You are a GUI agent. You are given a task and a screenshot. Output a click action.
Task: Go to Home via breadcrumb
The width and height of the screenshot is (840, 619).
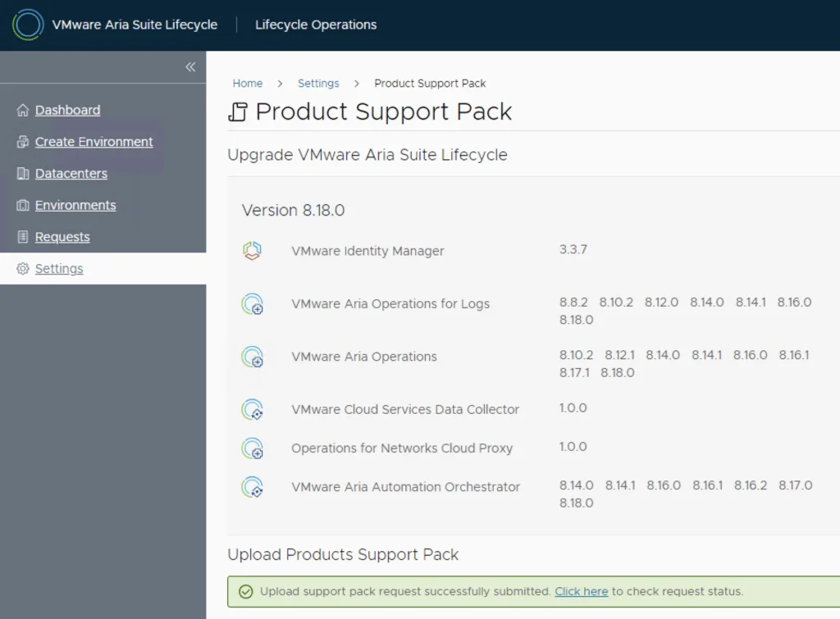(248, 84)
